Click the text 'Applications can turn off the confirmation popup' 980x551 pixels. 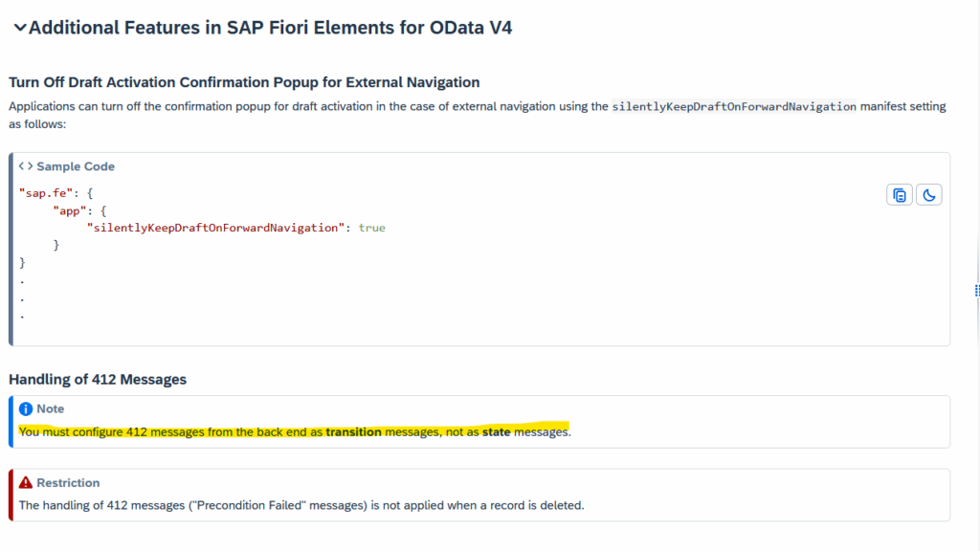pyautogui.click(x=139, y=106)
